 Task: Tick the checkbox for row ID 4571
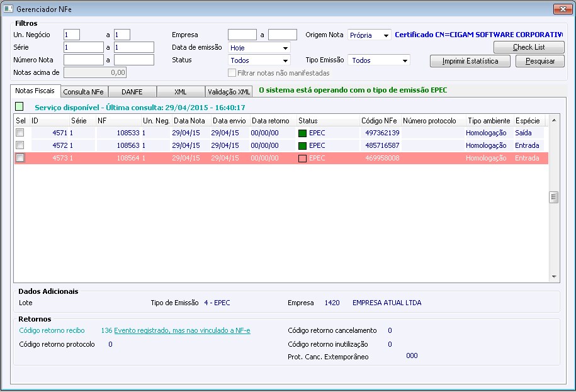[x=20, y=133]
